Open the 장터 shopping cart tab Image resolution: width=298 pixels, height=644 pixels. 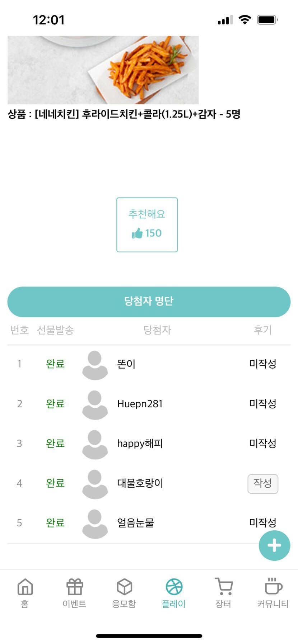click(x=223, y=593)
